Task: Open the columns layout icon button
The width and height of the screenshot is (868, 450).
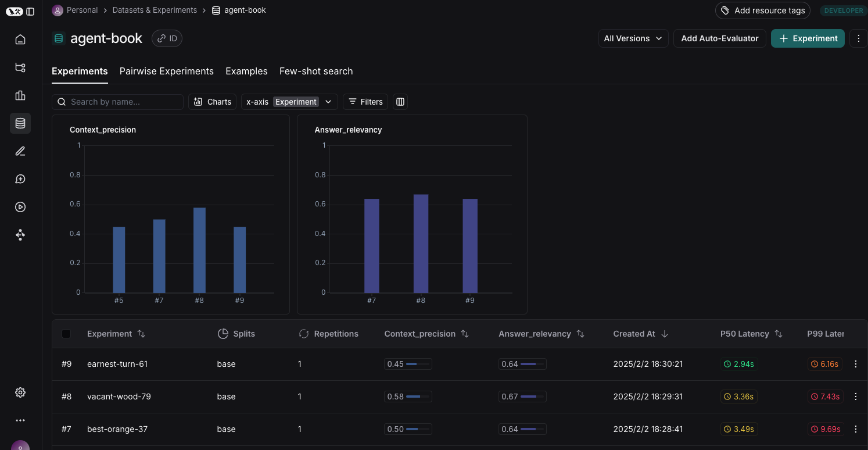Action: (400, 102)
